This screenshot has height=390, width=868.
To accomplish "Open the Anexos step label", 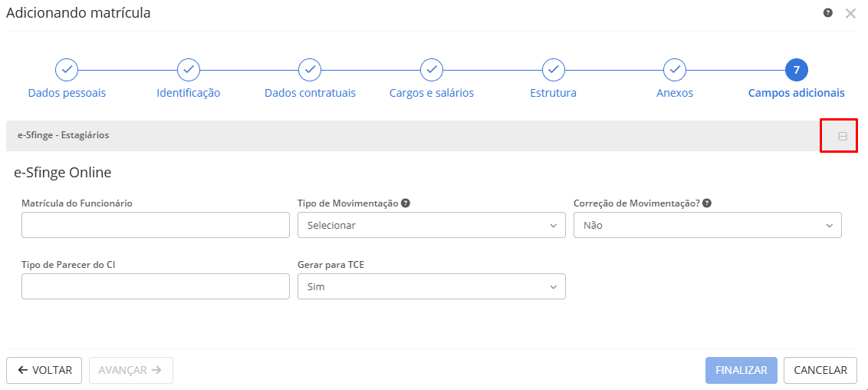I will click(x=674, y=93).
